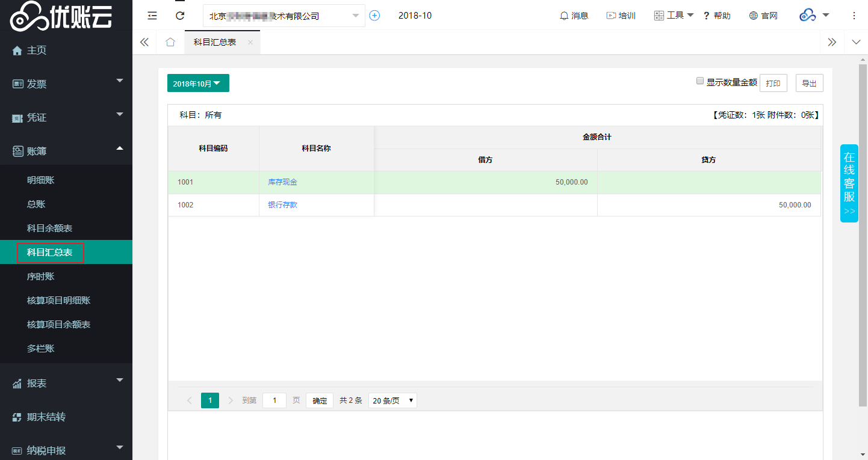Click the 确定 pagination confirm button
The image size is (868, 460).
pyautogui.click(x=320, y=400)
